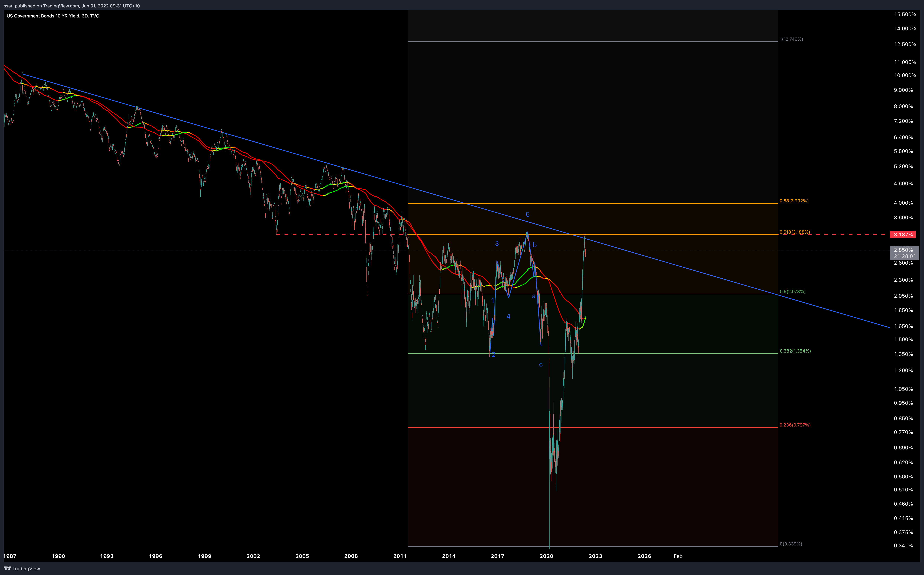Image resolution: width=924 pixels, height=575 pixels.
Task: Click 0.560% on the price axis
Action: 904,477
